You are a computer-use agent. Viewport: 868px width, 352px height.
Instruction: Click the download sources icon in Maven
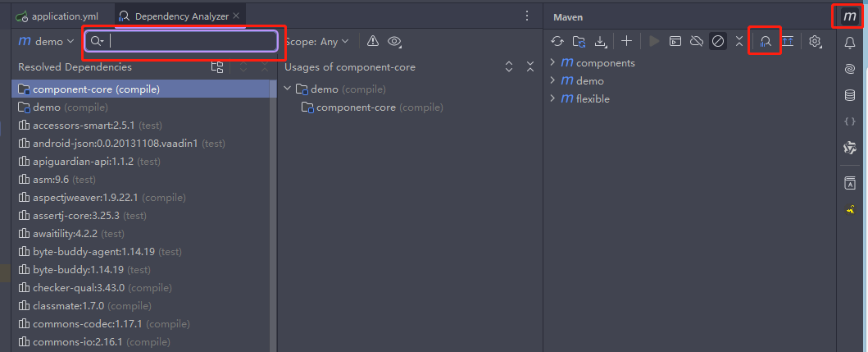602,41
